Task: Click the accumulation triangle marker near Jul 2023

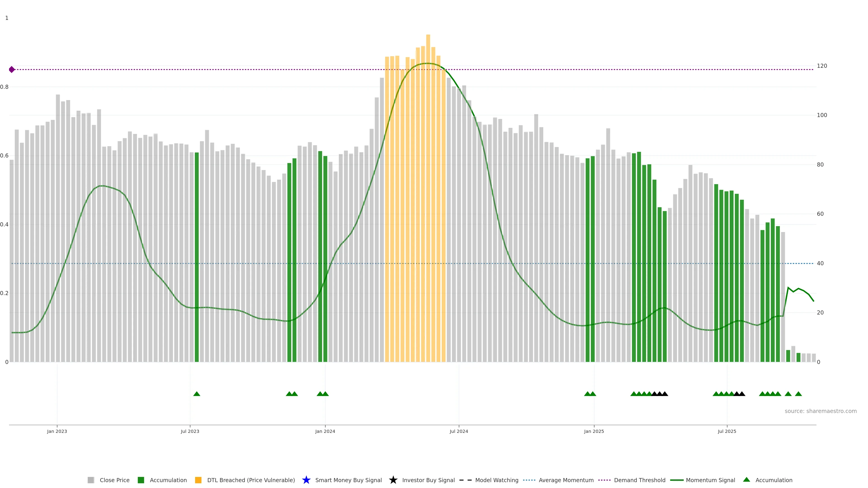Action: coord(197,394)
